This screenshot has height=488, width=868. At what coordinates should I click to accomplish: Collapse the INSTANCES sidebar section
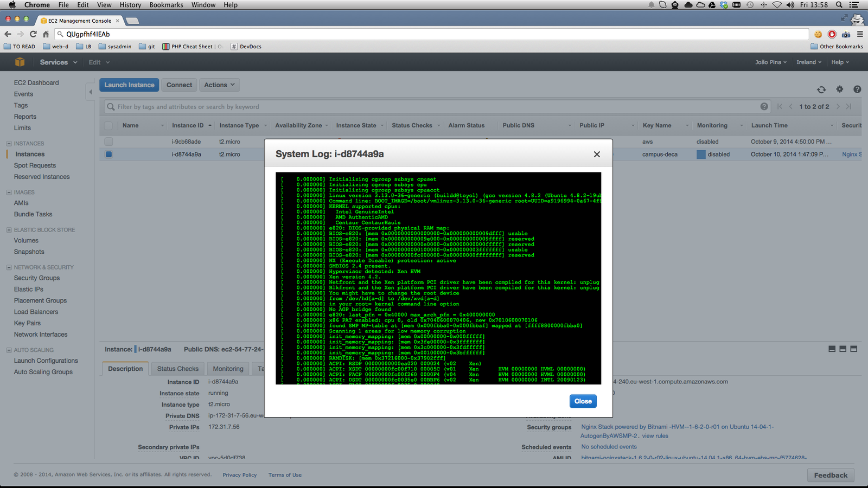click(x=9, y=144)
